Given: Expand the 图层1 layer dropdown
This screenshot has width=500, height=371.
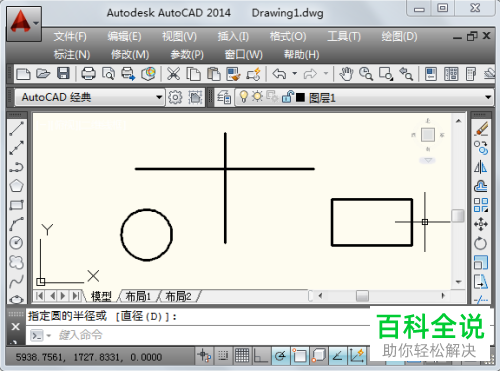Looking at the screenshot, I should (x=488, y=97).
